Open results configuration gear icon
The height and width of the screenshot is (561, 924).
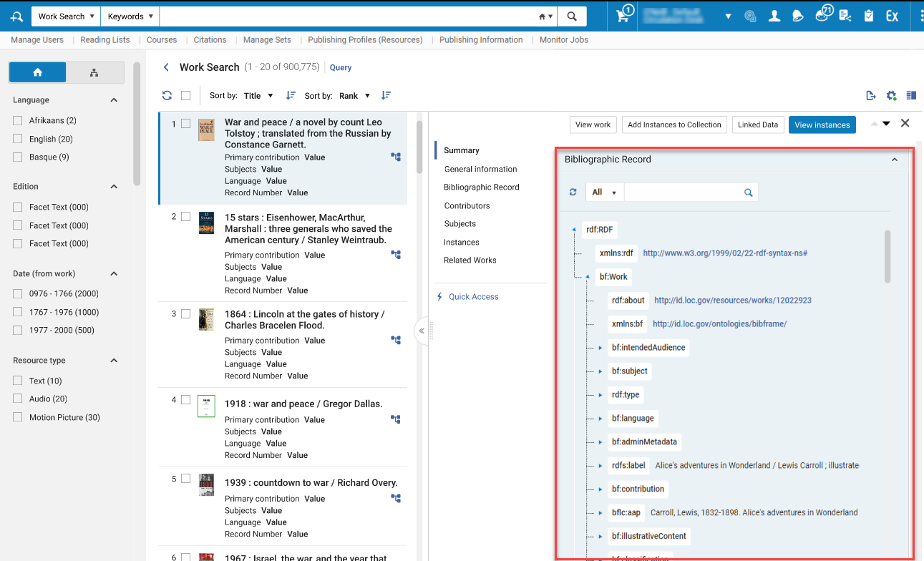891,95
